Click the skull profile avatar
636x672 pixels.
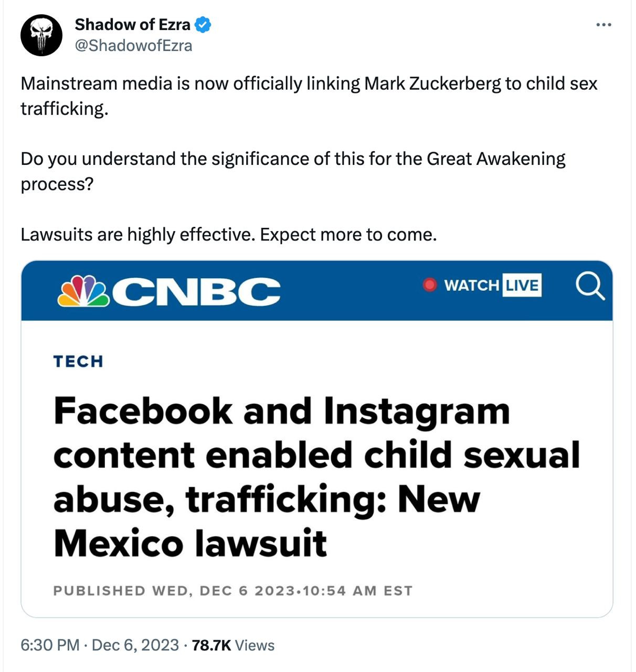(41, 35)
